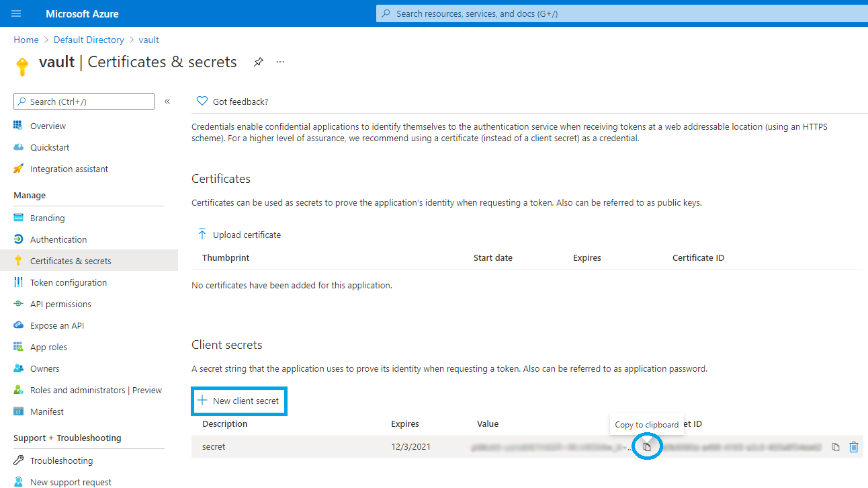Open the Quickstart menu item
Screen dimensions: 868x488
pos(50,147)
